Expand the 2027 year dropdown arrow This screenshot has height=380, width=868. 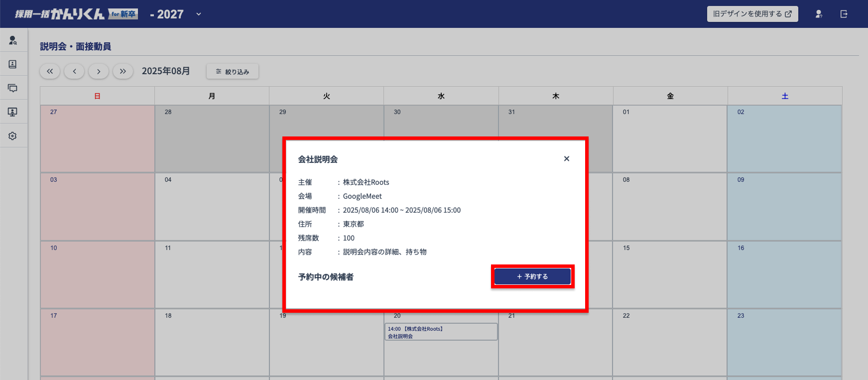point(199,14)
